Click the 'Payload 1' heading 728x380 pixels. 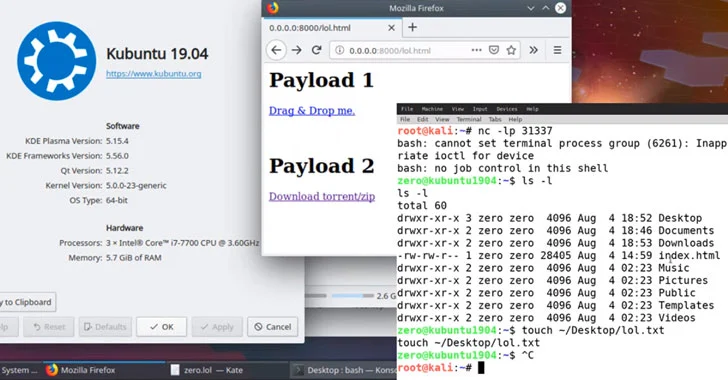321,80
